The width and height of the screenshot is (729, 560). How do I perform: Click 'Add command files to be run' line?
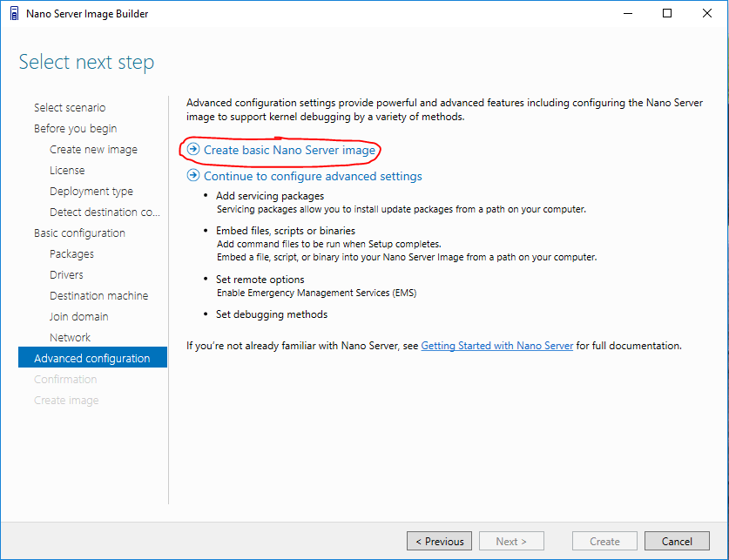click(329, 244)
